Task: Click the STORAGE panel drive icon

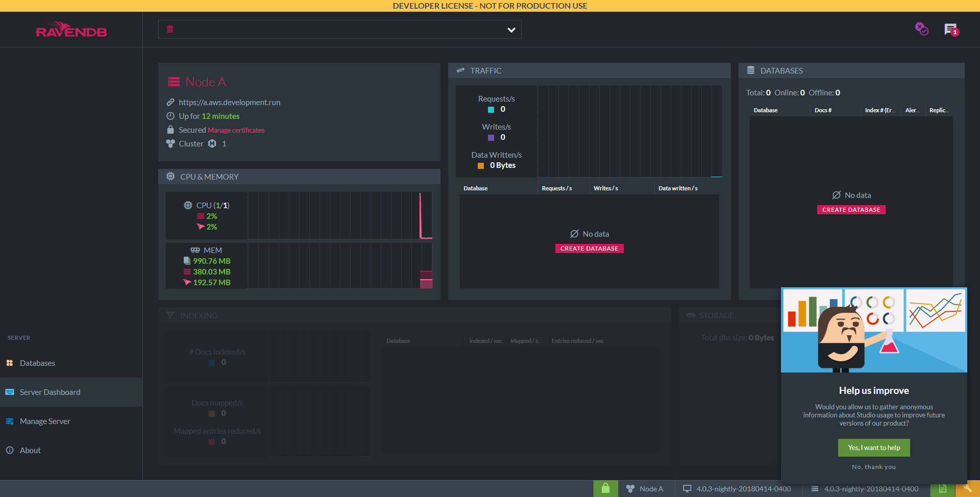Action: 691,315
